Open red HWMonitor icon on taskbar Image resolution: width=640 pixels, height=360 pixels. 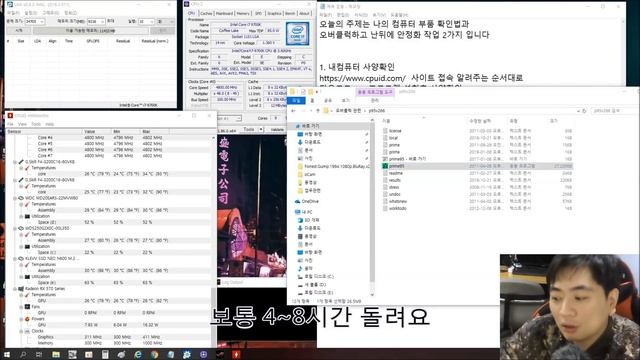(236, 355)
